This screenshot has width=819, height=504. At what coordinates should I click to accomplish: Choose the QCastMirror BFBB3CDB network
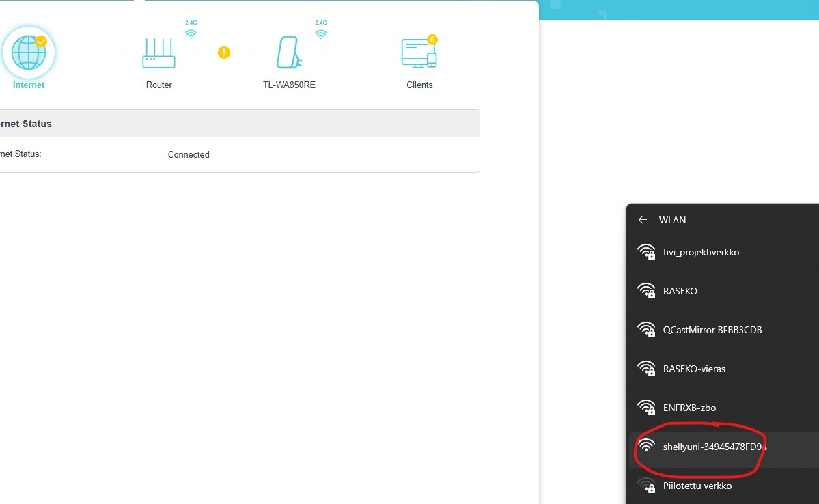[724, 330]
